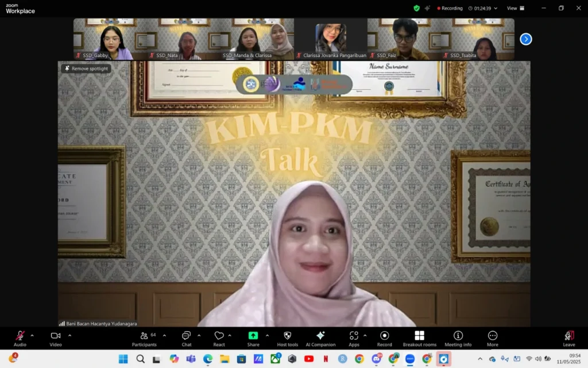The width and height of the screenshot is (588, 368).
Task: Switch to Zoom app in taskbar
Action: [410, 359]
